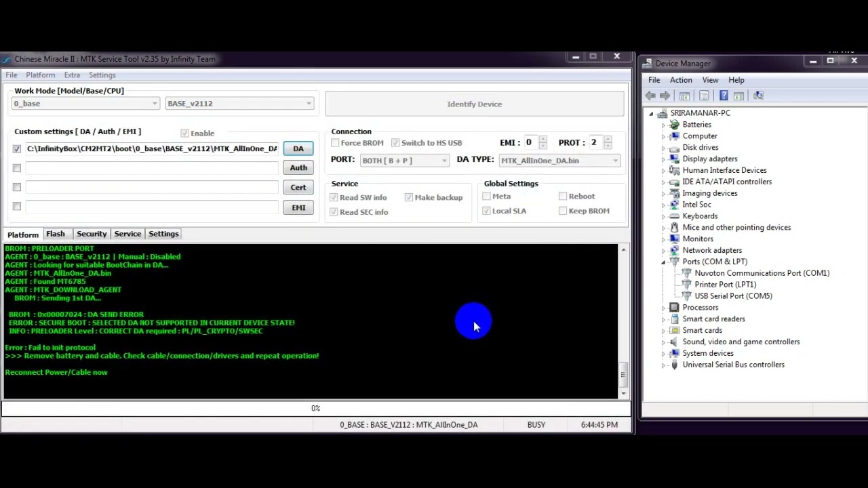Expand the Smart cards node
Viewport: 868px width, 488px height.
pyautogui.click(x=663, y=331)
